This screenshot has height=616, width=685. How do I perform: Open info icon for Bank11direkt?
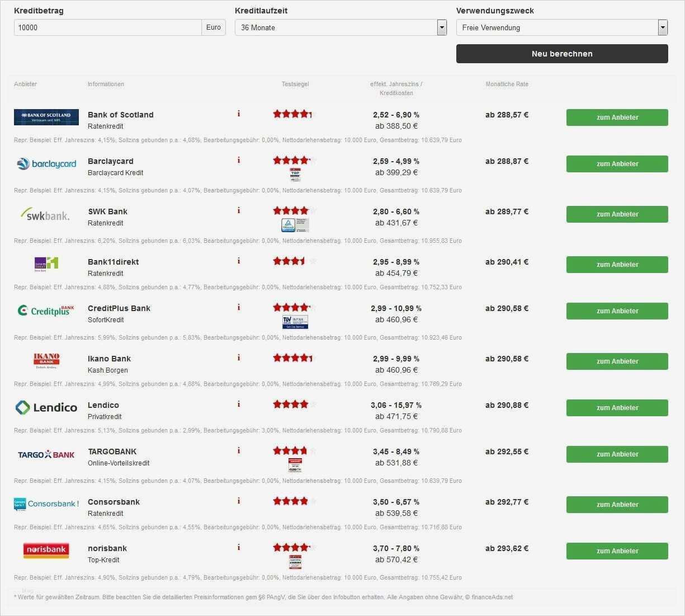click(239, 261)
